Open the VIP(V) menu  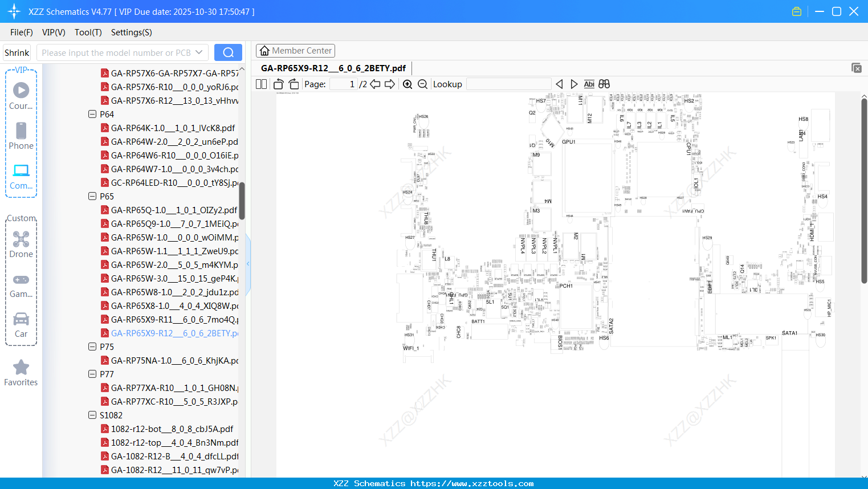pos(54,32)
